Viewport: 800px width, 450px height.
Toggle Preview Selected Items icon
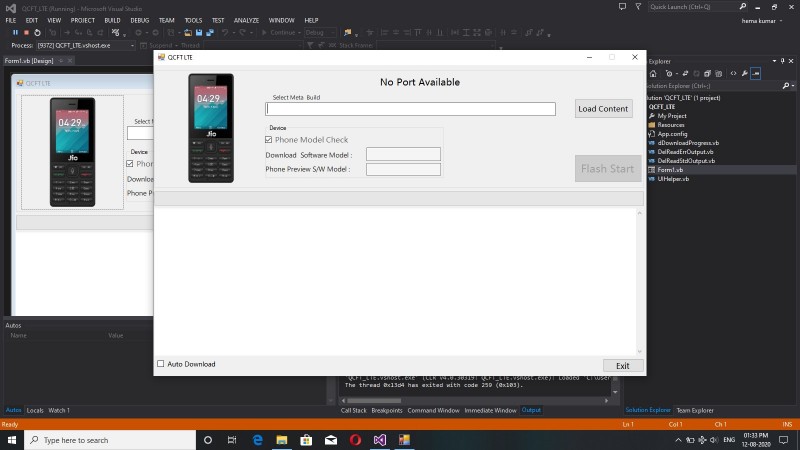756,73
